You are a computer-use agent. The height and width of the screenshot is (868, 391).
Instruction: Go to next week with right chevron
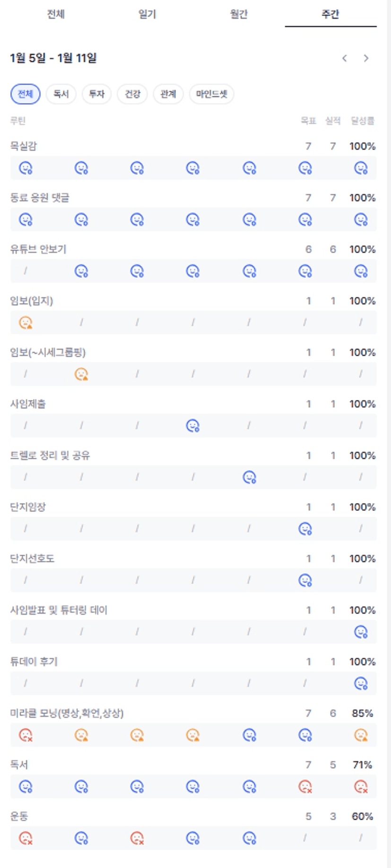click(366, 58)
